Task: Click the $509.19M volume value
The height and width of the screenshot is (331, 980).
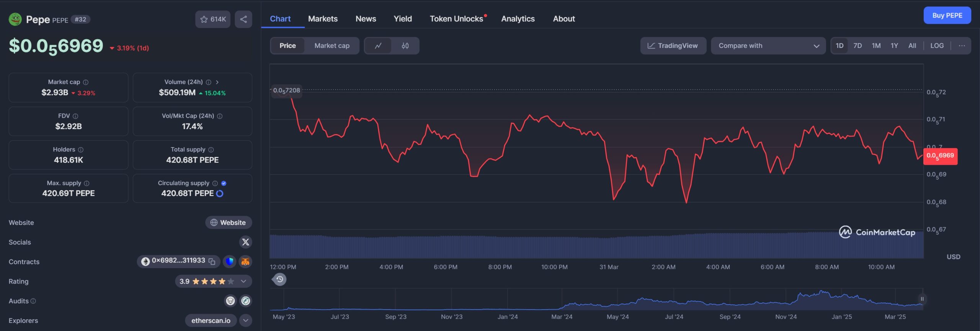Action: pos(177,93)
